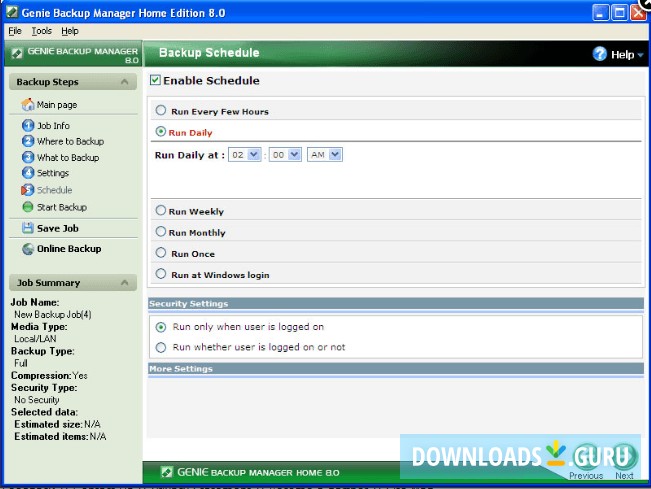Viewport: 651px width, 489px height.
Task: Open the Where to Backup step
Action: (x=71, y=141)
